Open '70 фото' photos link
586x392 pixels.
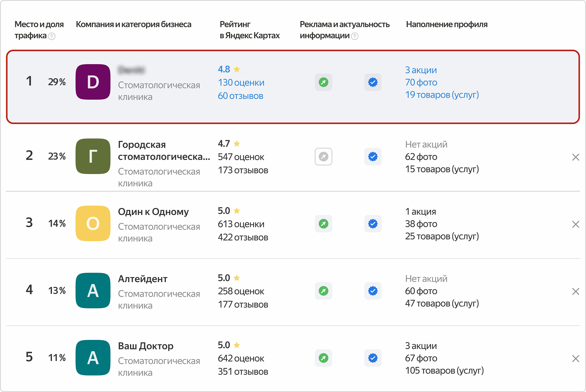(x=421, y=82)
